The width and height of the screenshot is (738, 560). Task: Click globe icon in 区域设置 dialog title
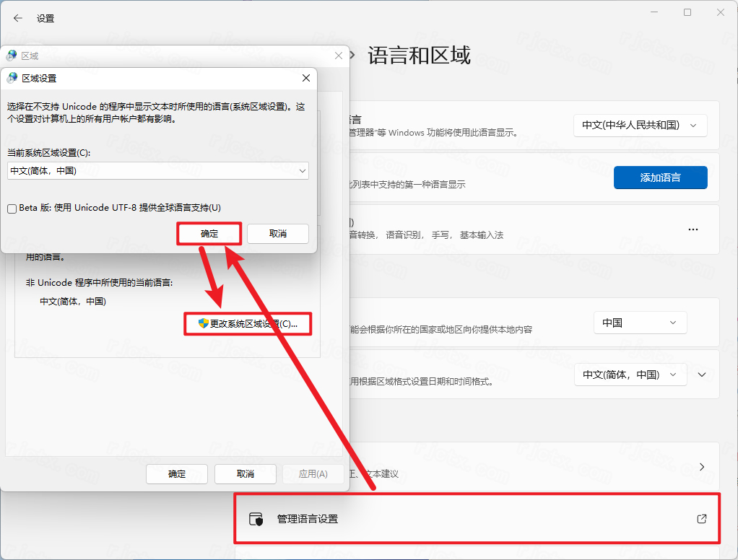click(x=12, y=78)
